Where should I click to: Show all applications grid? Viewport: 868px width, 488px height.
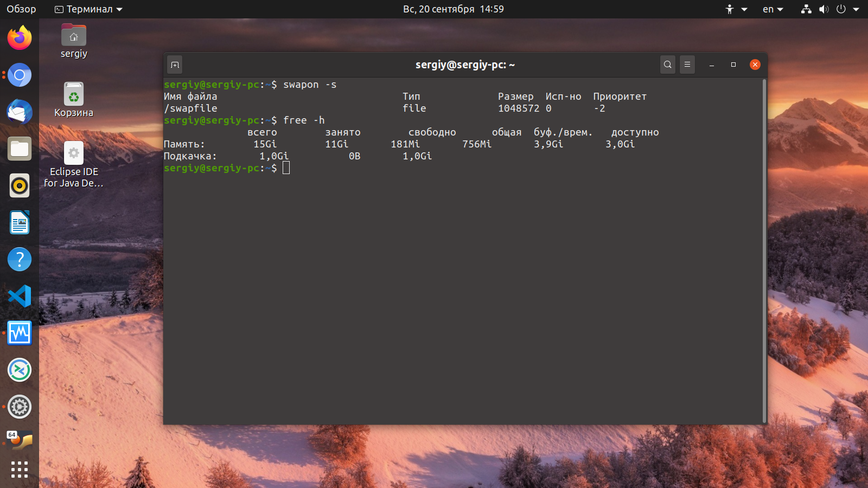click(20, 470)
